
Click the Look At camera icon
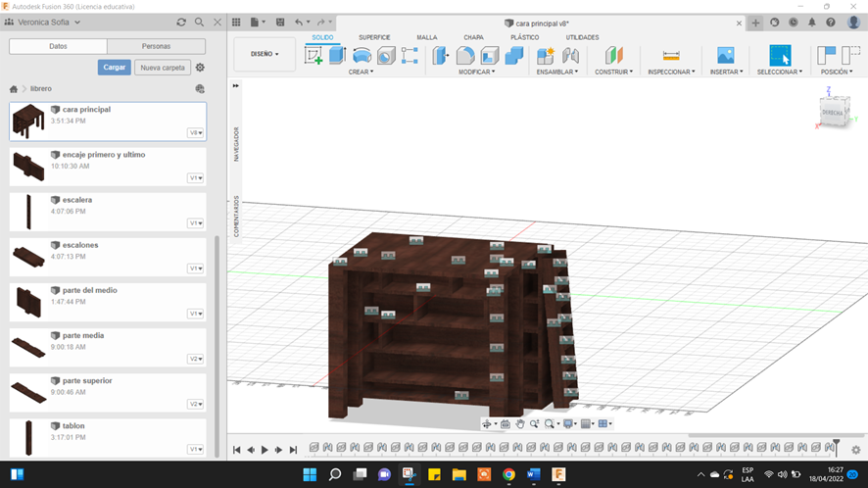[x=506, y=423]
